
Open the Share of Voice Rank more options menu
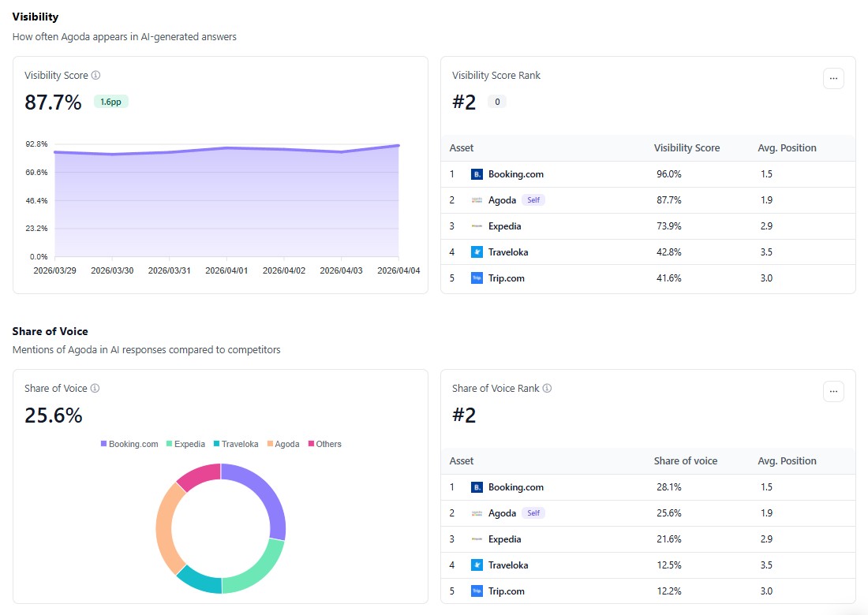[833, 392]
